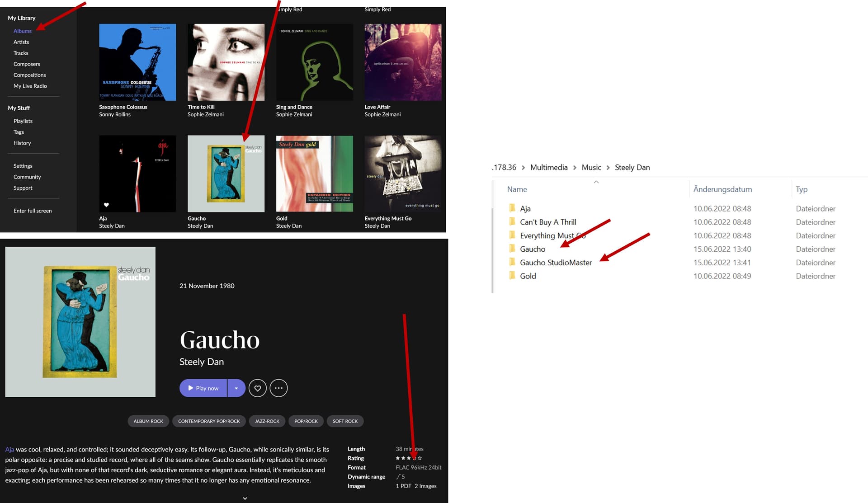The image size is (868, 503).
Task: Follow the Aja link in the review text
Action: (9, 450)
